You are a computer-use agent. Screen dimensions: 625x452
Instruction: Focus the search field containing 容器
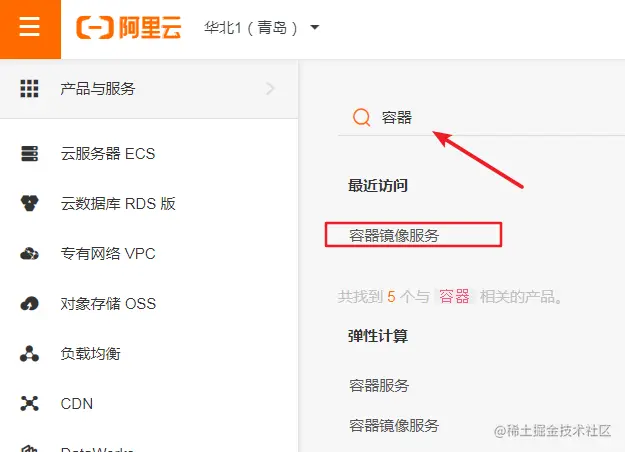pos(481,118)
